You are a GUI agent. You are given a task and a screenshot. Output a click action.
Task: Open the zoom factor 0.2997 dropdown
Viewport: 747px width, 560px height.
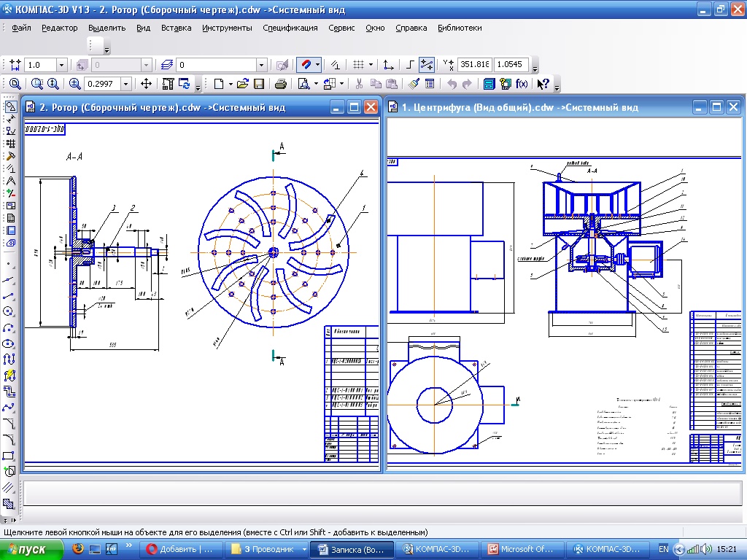point(125,84)
